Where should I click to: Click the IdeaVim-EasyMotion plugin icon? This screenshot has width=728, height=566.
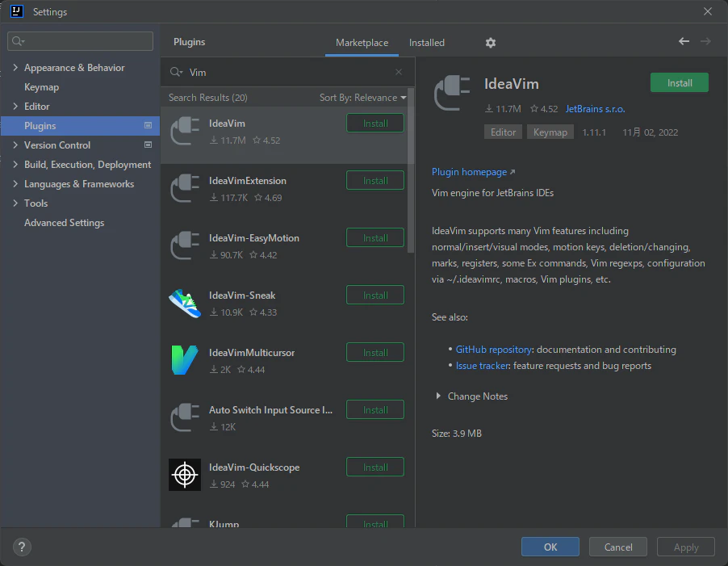click(x=185, y=246)
